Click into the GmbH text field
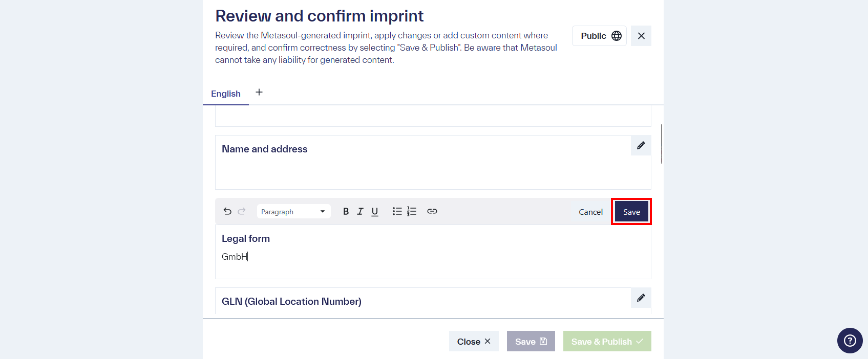 point(433,257)
